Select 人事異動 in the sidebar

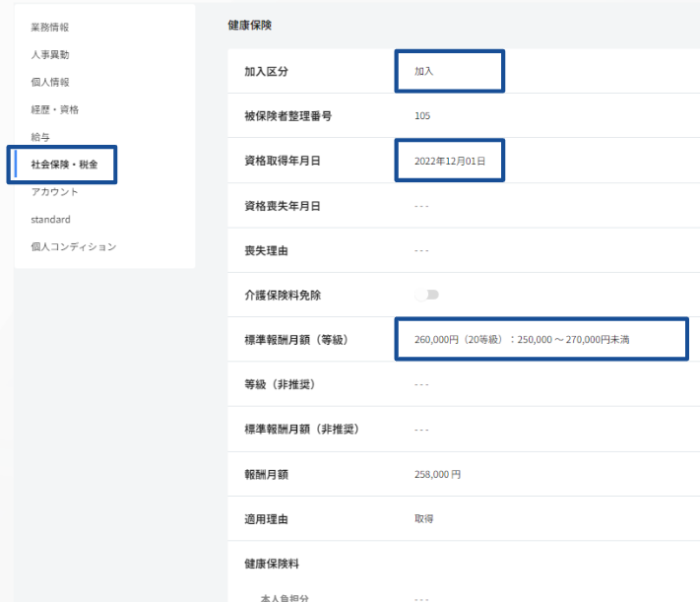50,54
